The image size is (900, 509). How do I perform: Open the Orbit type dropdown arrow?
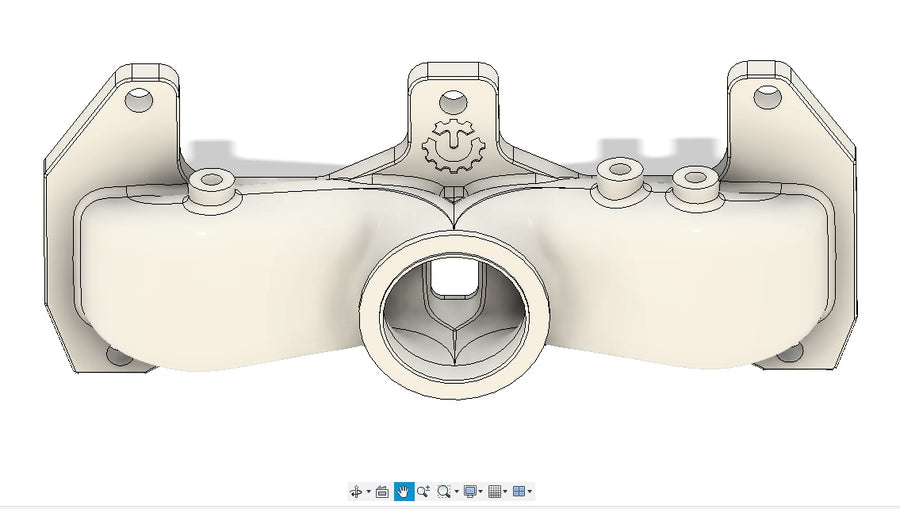point(368,492)
